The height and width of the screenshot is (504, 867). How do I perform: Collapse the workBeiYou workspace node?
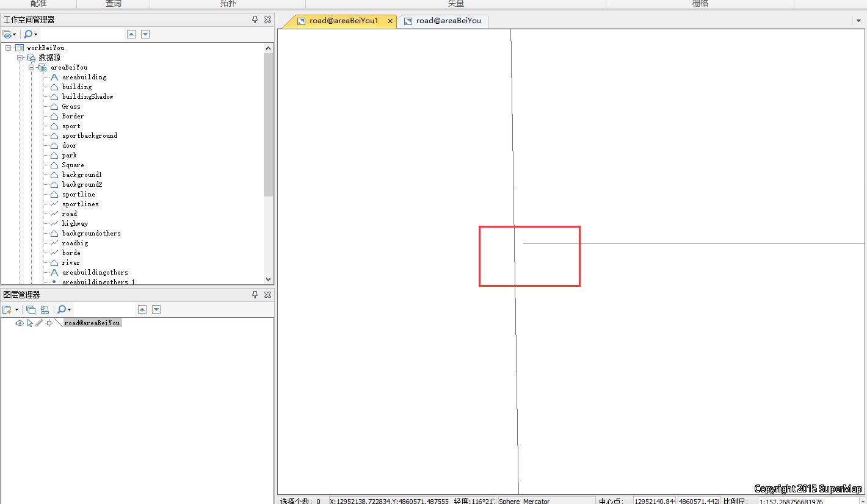tap(9, 48)
